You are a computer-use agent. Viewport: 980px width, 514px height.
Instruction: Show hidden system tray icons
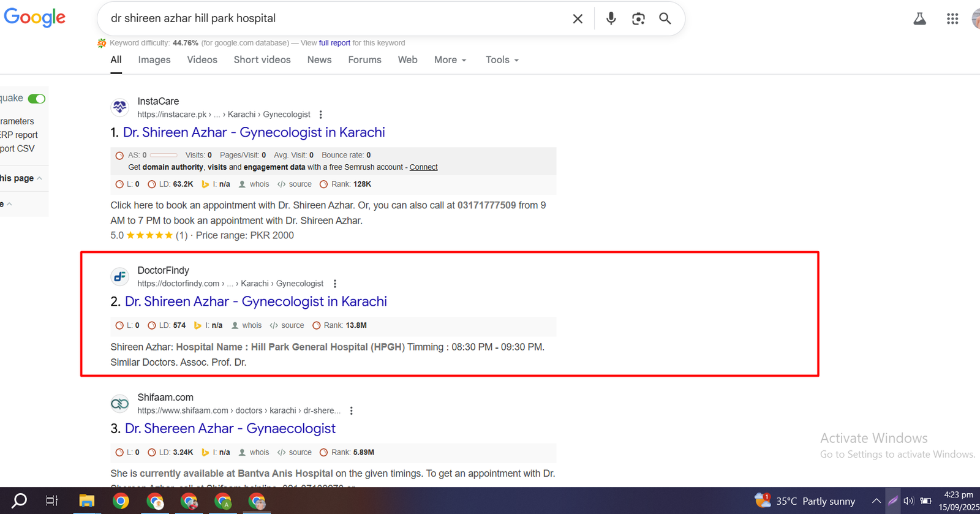click(x=876, y=501)
